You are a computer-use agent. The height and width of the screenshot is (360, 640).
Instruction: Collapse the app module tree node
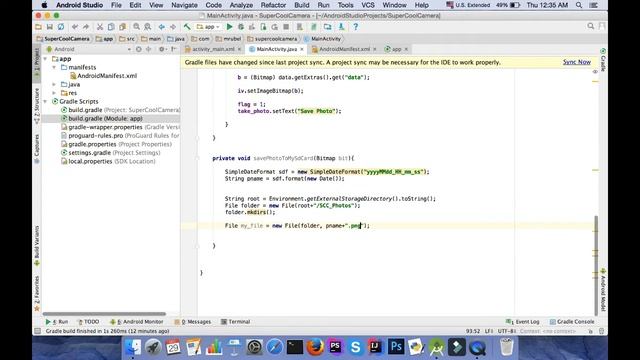[45, 59]
